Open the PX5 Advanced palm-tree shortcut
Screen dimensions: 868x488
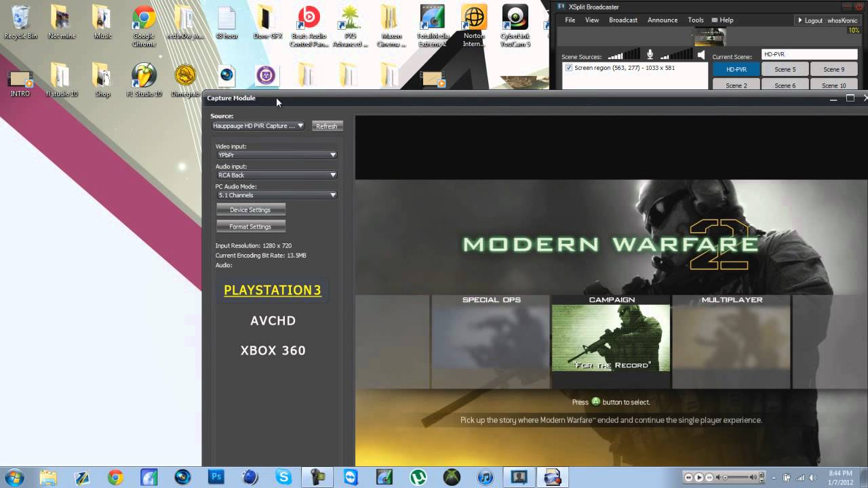pos(350,26)
